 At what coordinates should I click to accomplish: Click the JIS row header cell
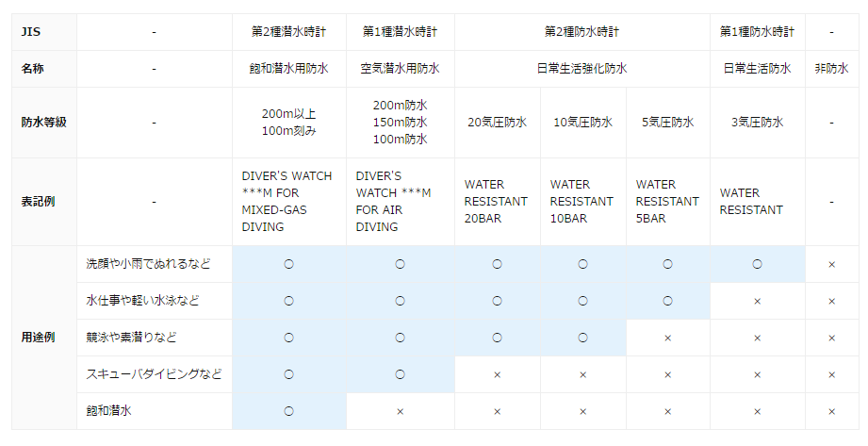coord(43,32)
